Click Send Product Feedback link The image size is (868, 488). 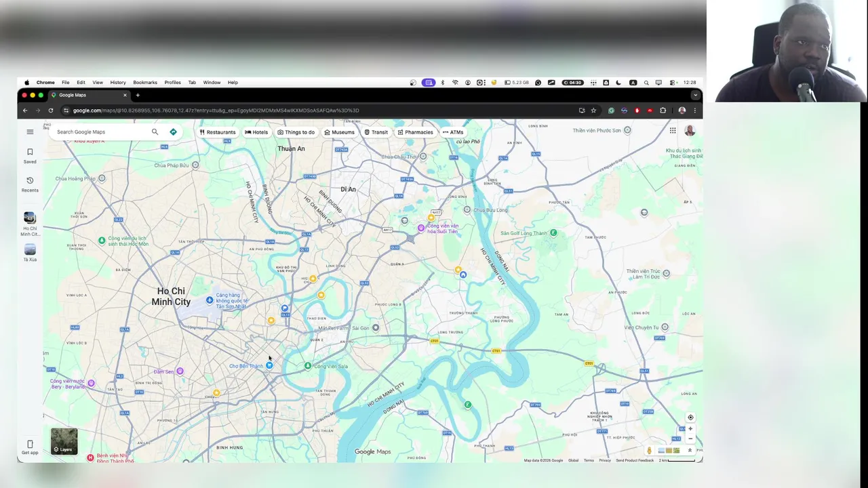635,460
